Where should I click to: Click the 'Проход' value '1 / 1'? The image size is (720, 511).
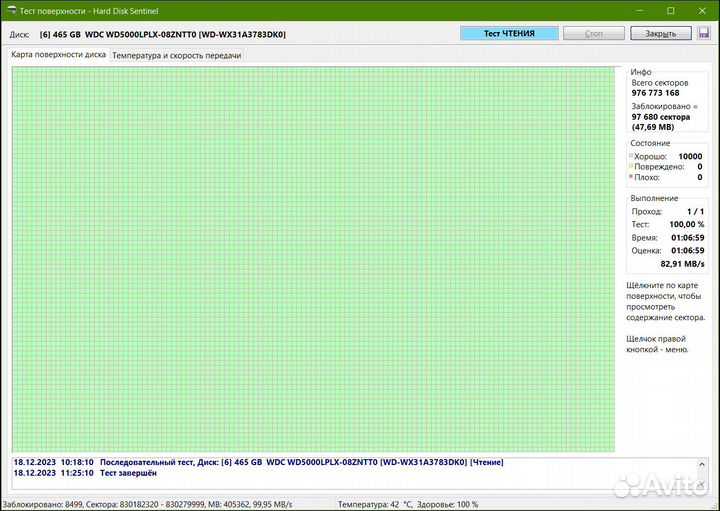tap(695, 212)
